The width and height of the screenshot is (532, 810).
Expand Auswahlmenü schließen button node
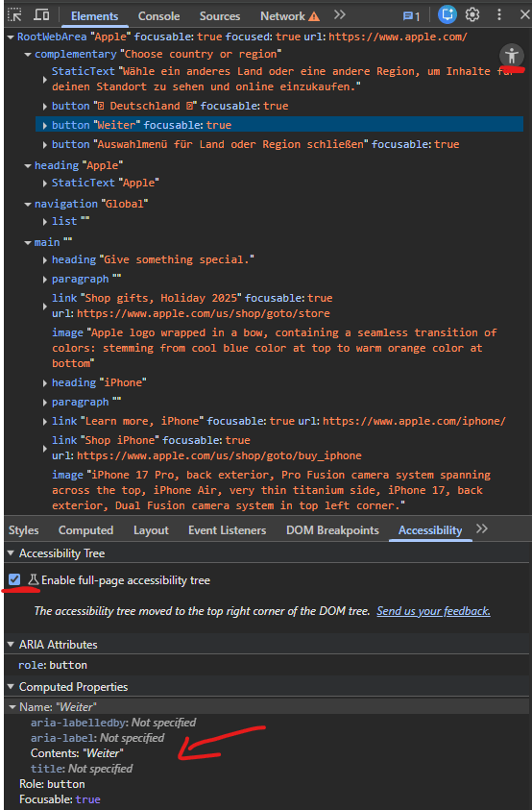[45, 145]
